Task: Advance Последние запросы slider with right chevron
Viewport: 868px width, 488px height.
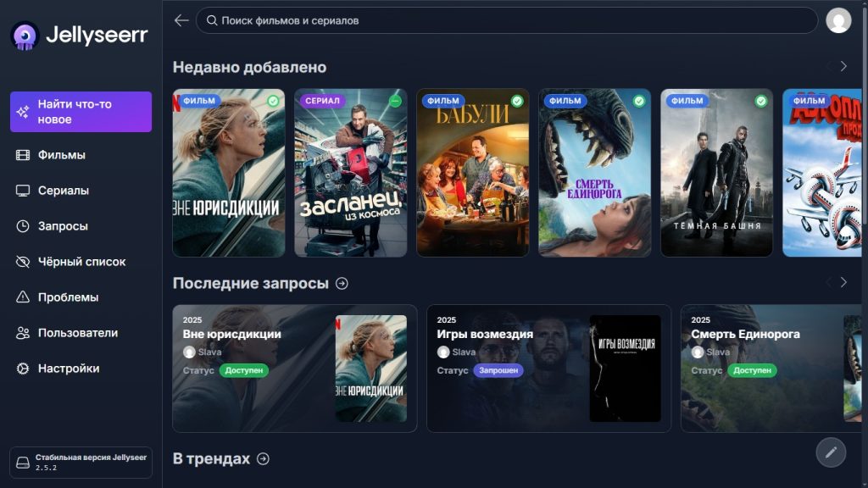Action: pyautogui.click(x=843, y=282)
